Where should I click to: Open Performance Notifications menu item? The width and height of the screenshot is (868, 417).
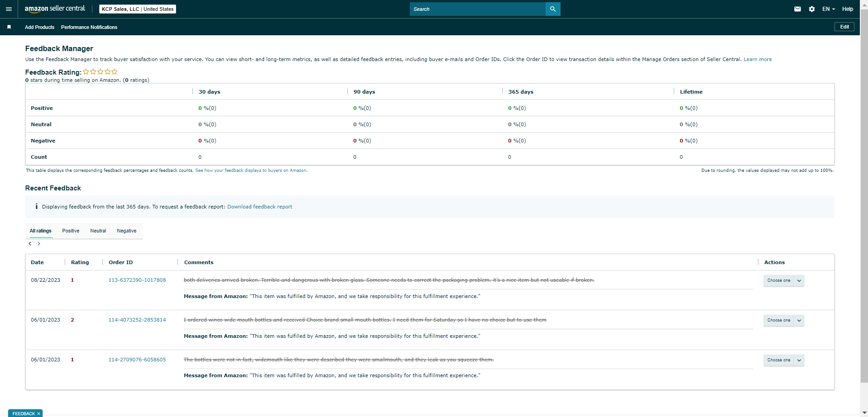tap(89, 27)
